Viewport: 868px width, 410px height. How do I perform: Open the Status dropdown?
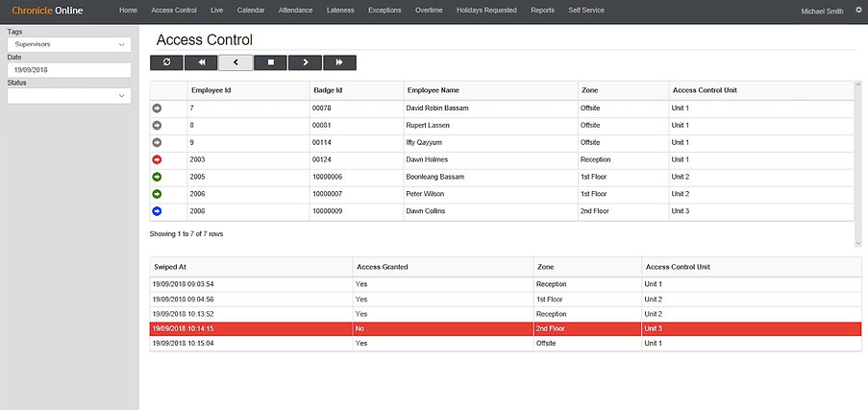69,96
